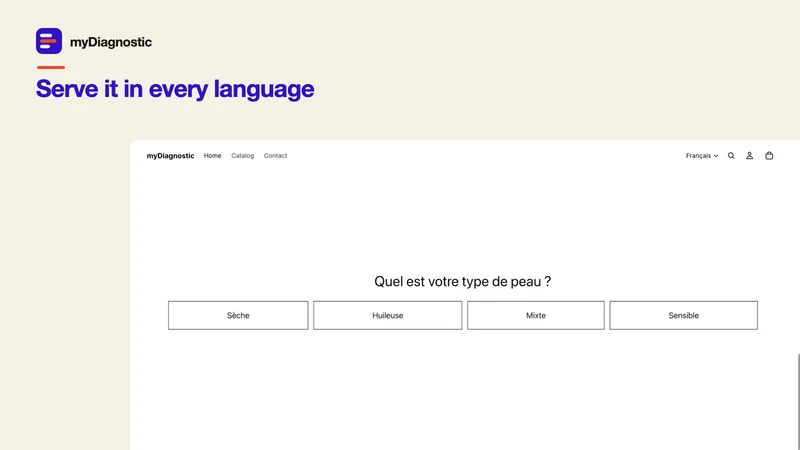Open the shopping bag cart icon
Screen dimensions: 800x450
tap(769, 156)
